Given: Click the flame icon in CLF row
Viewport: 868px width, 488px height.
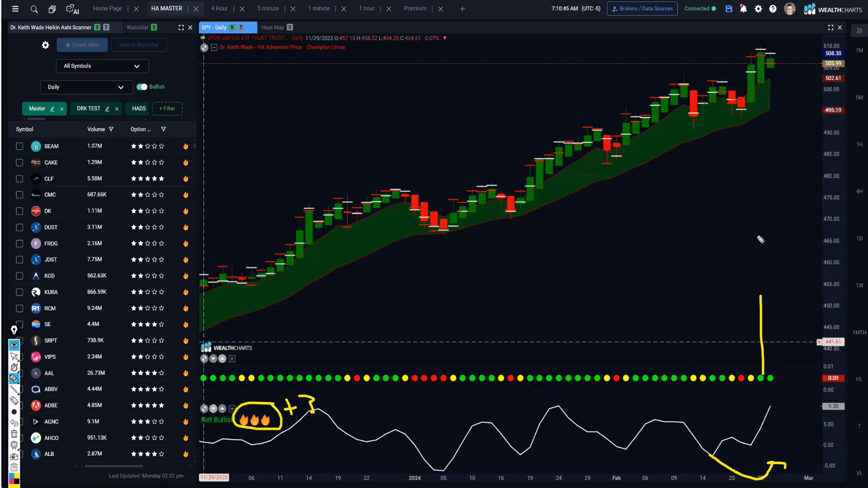Looking at the screenshot, I should click(x=185, y=178).
